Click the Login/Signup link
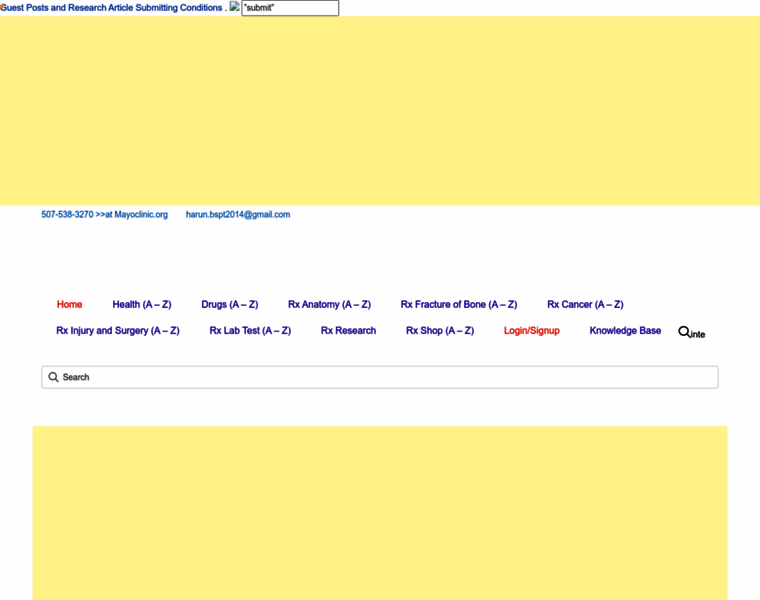This screenshot has height=600, width=760. (x=532, y=331)
